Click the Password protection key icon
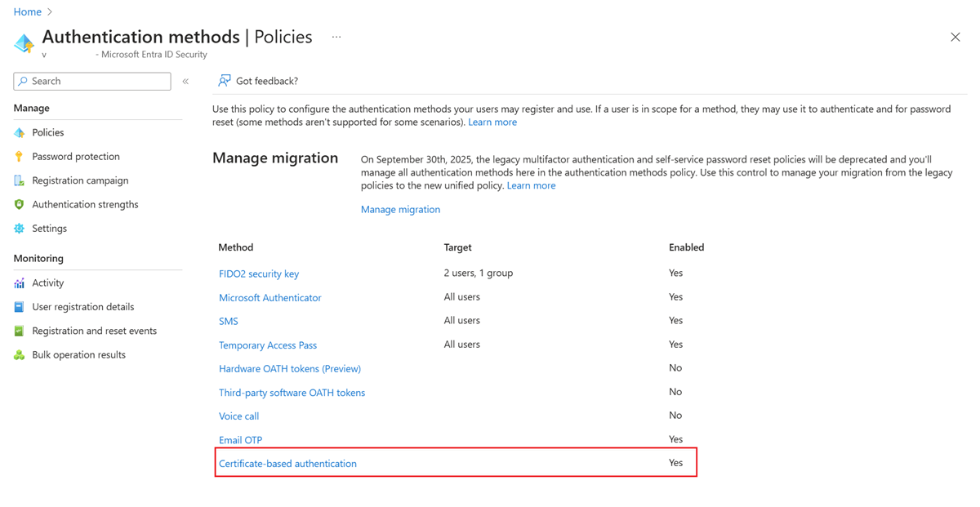This screenshot has height=507, width=980. [20, 156]
